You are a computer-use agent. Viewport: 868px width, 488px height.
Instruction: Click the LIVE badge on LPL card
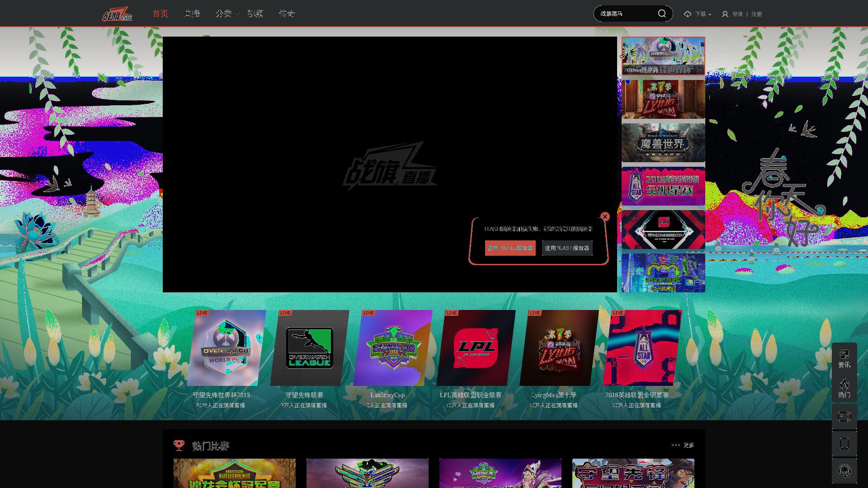click(x=451, y=313)
